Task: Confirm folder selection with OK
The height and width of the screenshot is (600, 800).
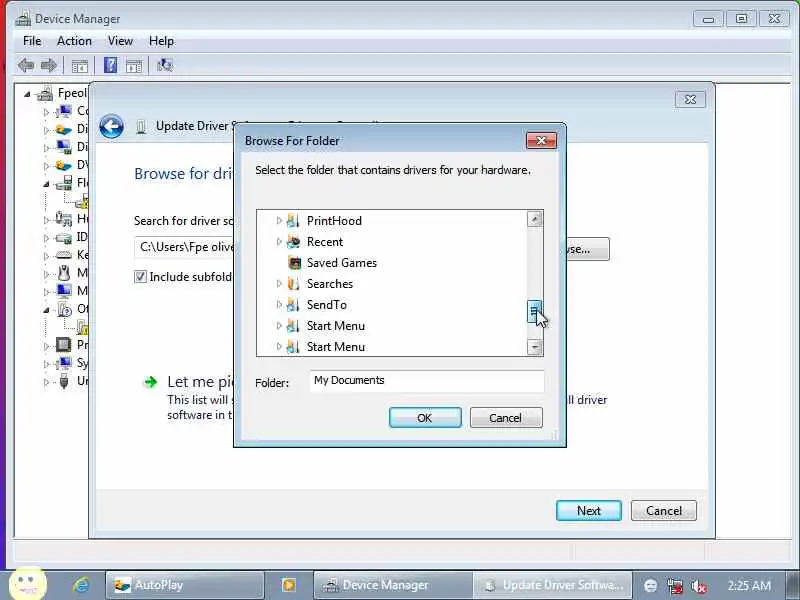Action: tap(425, 418)
